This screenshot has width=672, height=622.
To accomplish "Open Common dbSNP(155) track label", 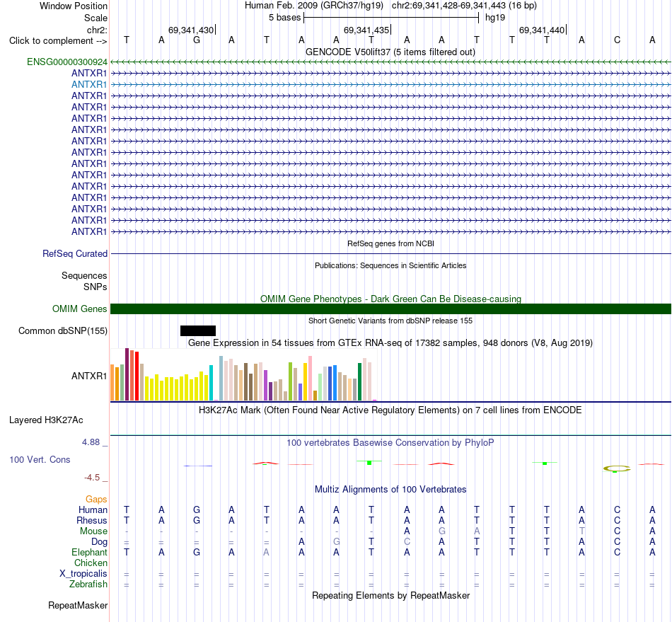I will [x=63, y=331].
